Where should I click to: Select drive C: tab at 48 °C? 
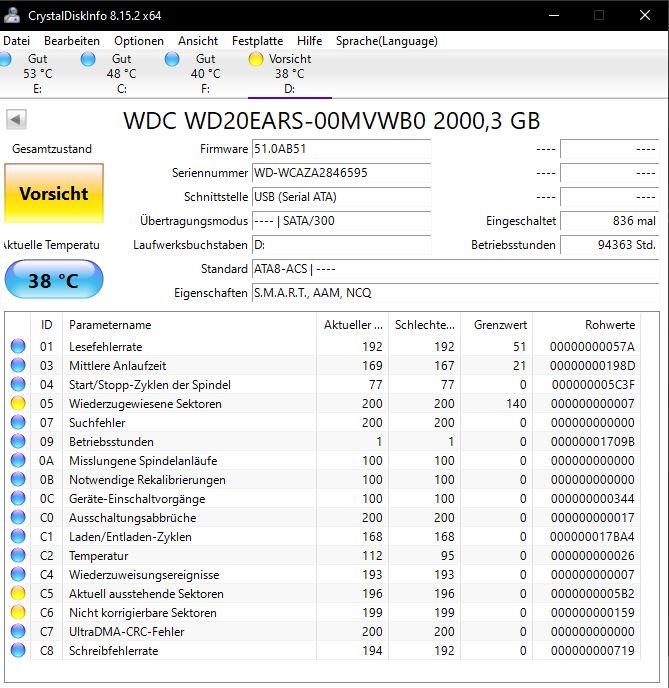pos(122,74)
